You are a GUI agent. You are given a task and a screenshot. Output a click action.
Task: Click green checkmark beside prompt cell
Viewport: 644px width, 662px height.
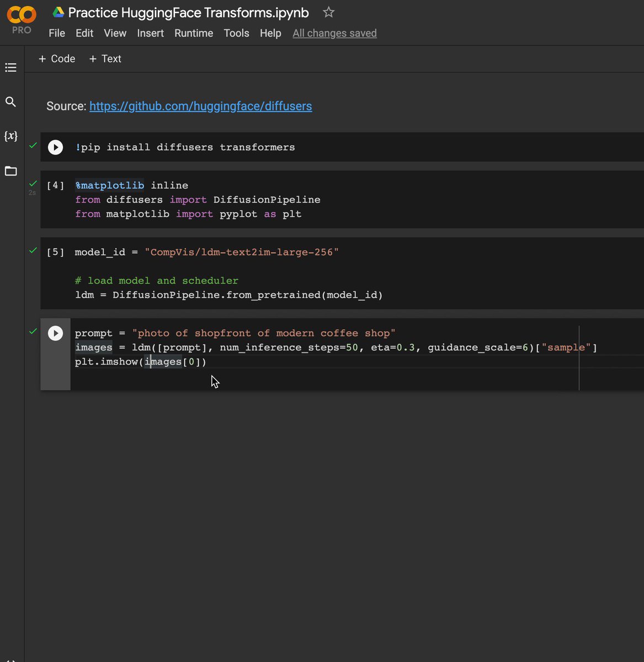click(x=33, y=331)
